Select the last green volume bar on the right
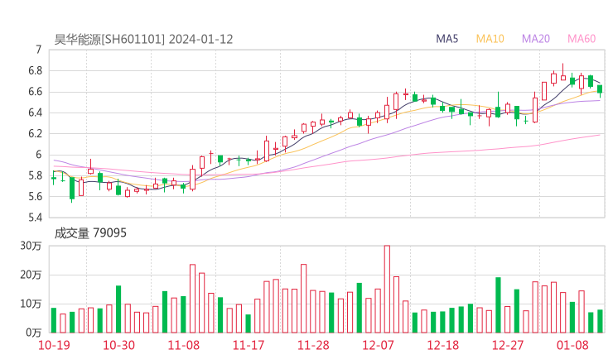 tap(600, 321)
